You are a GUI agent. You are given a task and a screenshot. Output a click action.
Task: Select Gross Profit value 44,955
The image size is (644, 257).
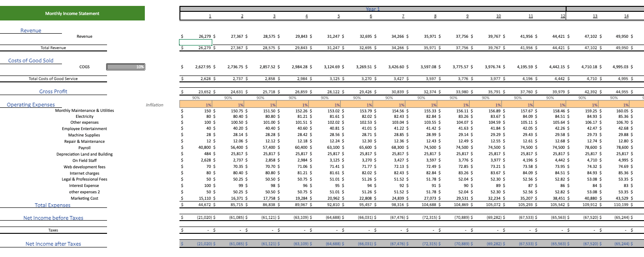[x=623, y=91]
